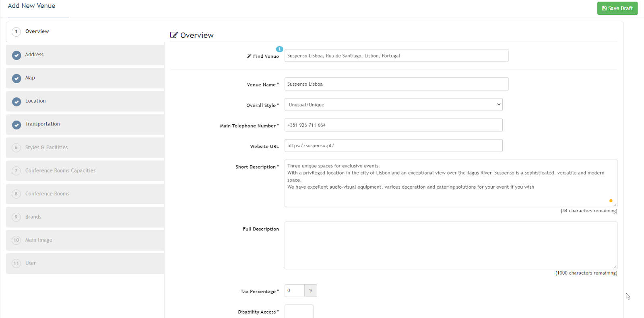This screenshot has height=318, width=644.
Task: Click the percent sign addon beside Tax Percentage
Action: pyautogui.click(x=311, y=291)
